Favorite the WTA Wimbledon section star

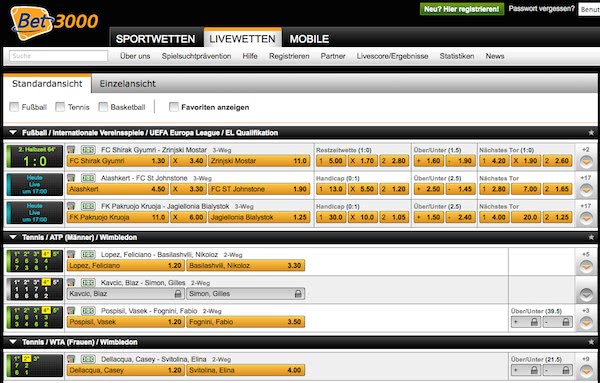coord(591,342)
